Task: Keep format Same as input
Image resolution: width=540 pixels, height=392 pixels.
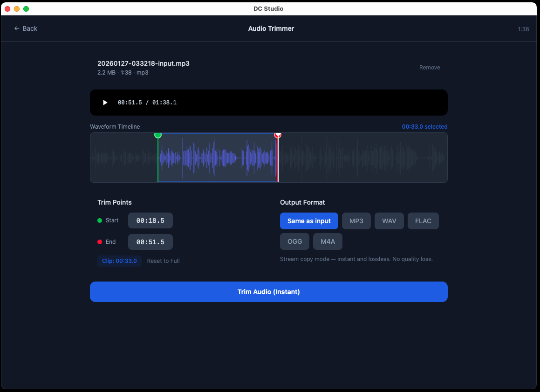Action: tap(309, 220)
